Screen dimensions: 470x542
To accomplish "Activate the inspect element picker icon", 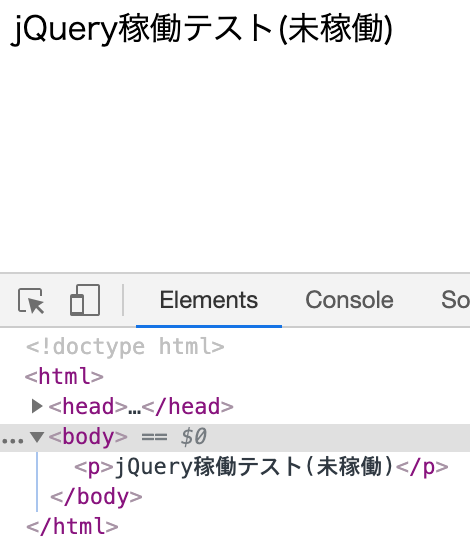I will pyautogui.click(x=31, y=301).
